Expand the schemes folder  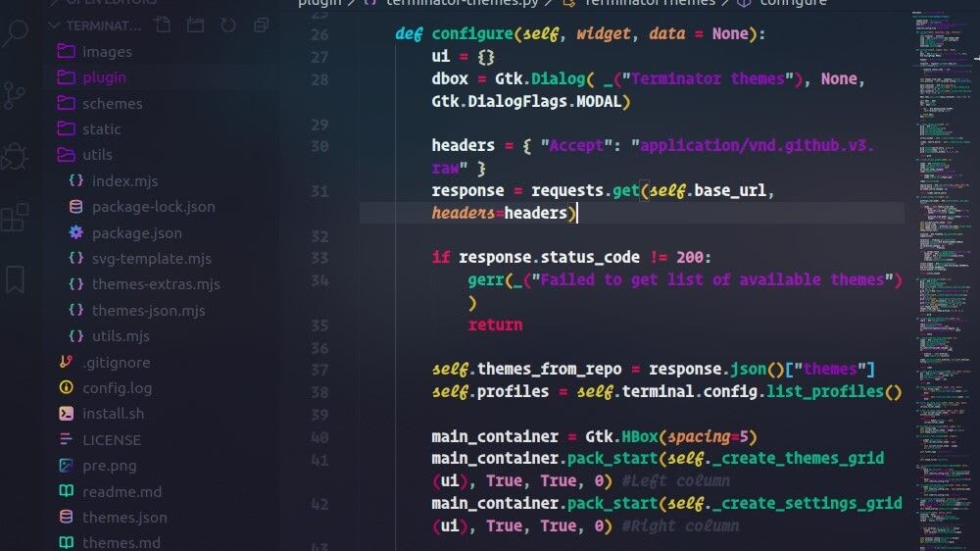113,103
